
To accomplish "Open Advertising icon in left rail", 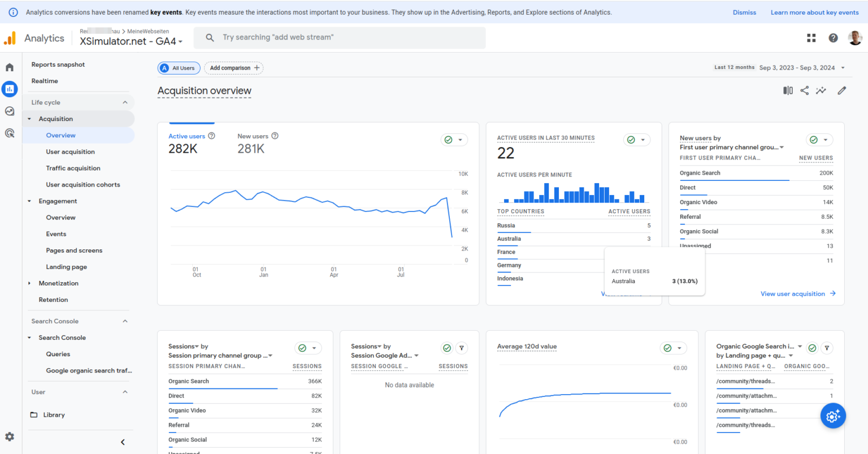I will [10, 133].
